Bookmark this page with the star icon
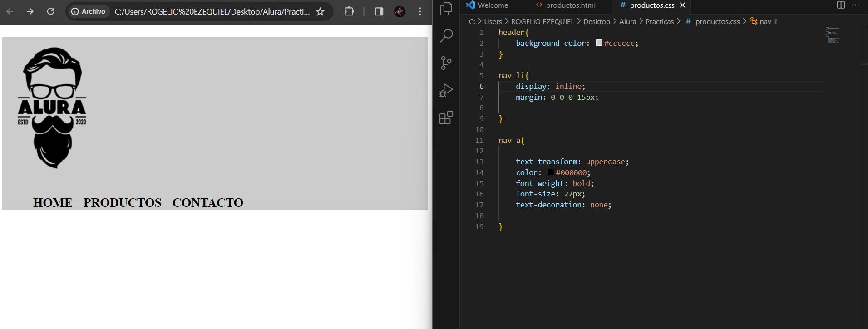This screenshot has height=329, width=868. (x=320, y=11)
